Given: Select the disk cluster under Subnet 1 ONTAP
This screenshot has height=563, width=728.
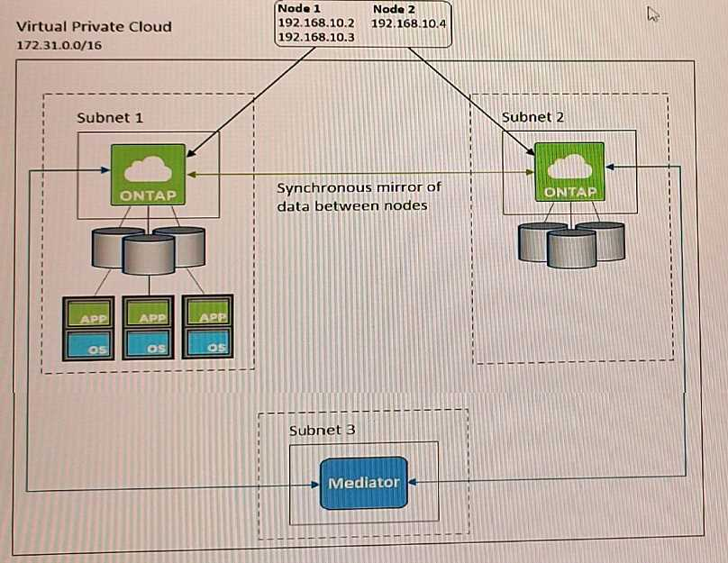Looking at the screenshot, I should point(150,250).
